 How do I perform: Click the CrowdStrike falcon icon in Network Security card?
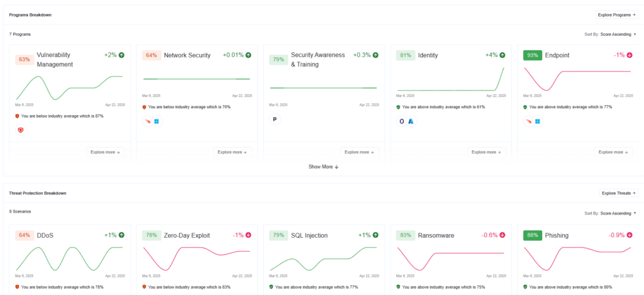tap(147, 121)
